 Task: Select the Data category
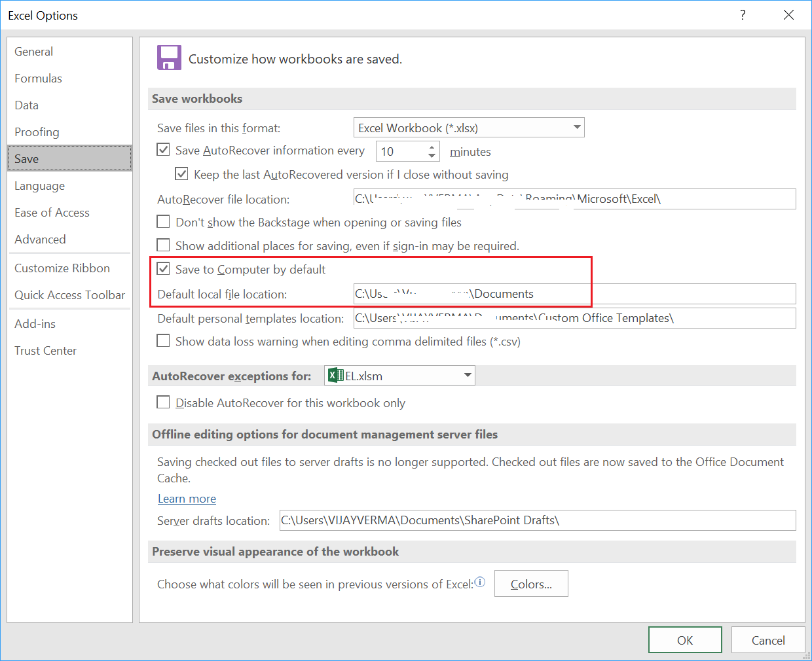click(69, 105)
